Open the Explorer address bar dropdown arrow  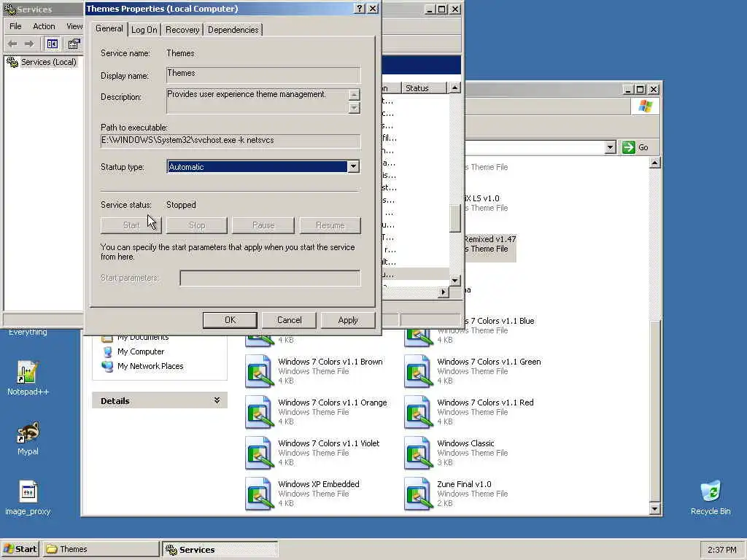(x=611, y=147)
